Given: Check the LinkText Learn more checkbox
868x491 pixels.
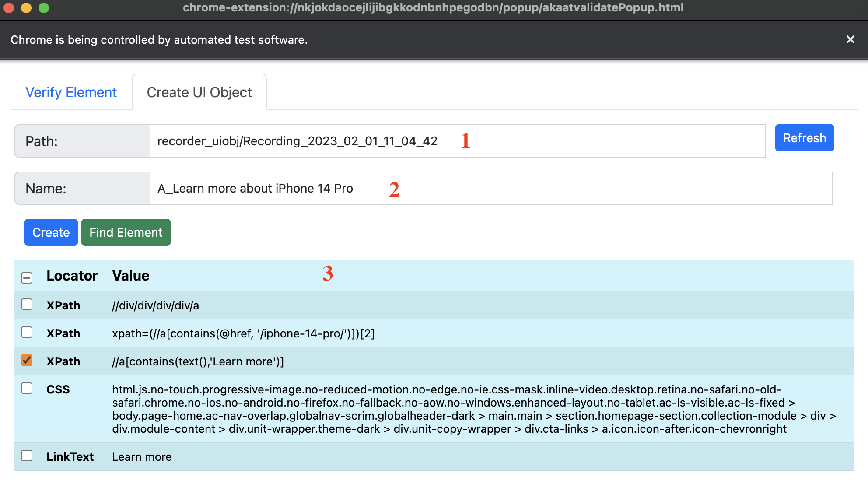Looking at the screenshot, I should (27, 456).
